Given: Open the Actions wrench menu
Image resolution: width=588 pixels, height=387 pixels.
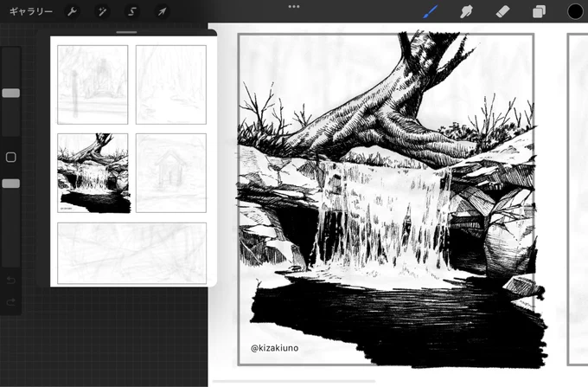Looking at the screenshot, I should [72, 11].
